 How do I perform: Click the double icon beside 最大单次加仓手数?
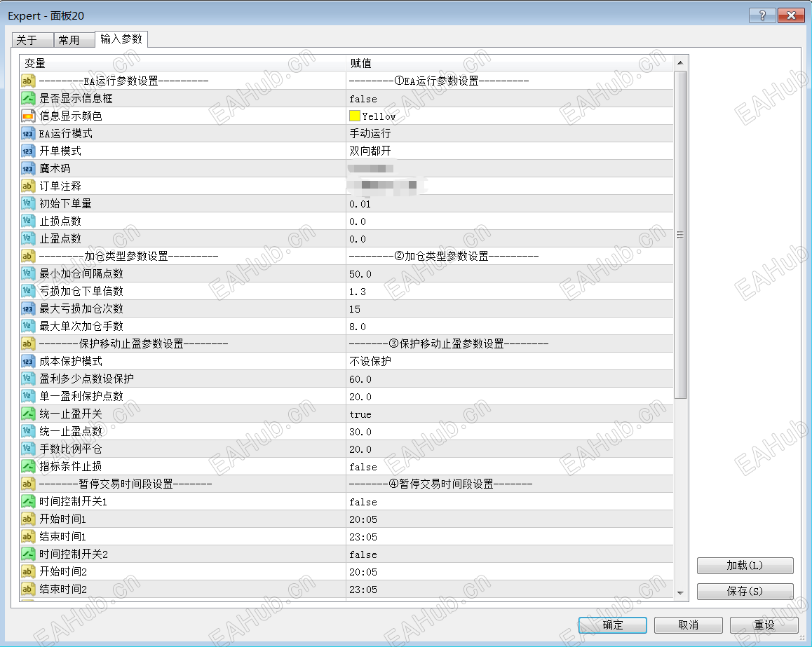(x=28, y=326)
